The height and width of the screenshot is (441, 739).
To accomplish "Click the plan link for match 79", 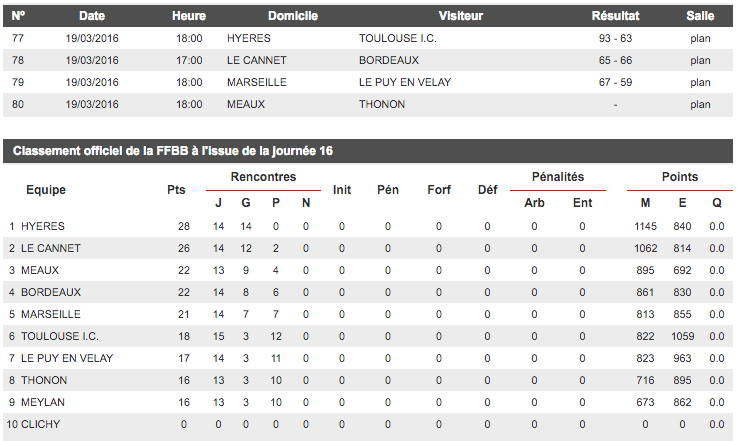I will pyautogui.click(x=700, y=82).
